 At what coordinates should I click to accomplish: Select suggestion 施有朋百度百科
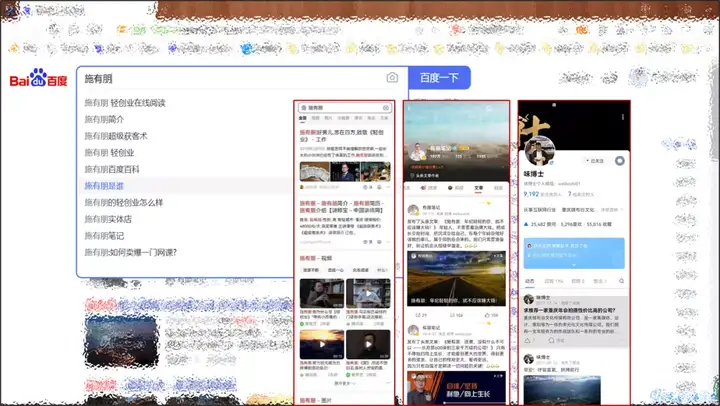click(112, 169)
